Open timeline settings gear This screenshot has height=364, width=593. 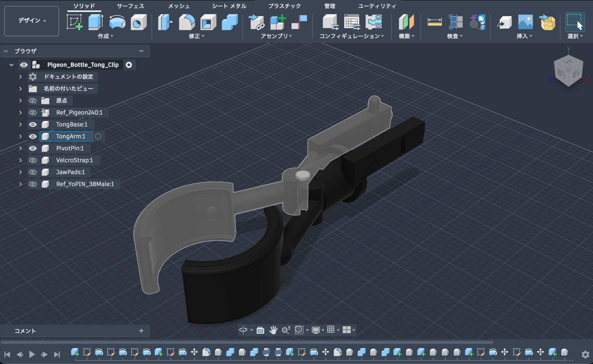[586, 354]
